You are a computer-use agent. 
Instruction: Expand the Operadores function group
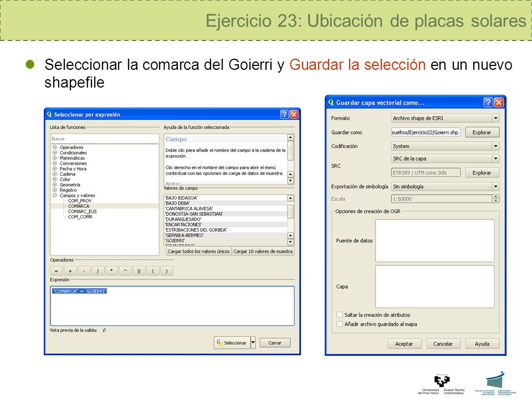coord(55,147)
